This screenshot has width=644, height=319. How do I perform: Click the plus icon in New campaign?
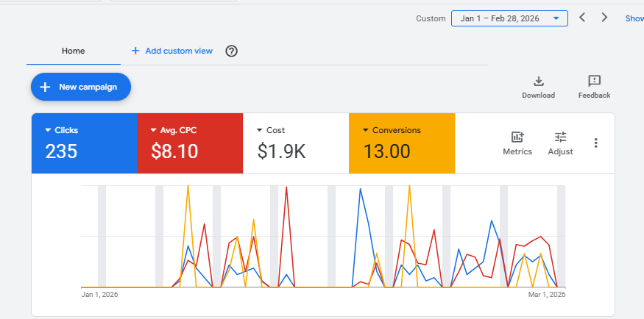pyautogui.click(x=45, y=87)
